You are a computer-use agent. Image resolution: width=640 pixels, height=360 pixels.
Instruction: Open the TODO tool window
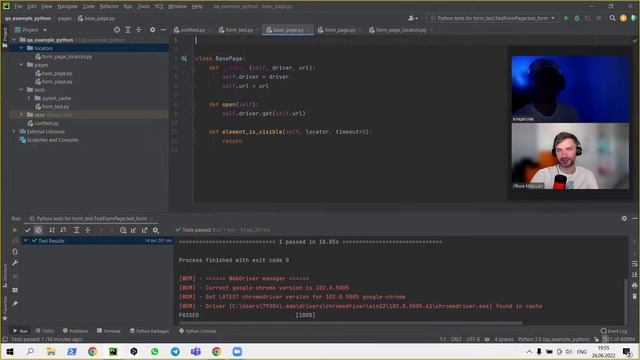pos(45,331)
